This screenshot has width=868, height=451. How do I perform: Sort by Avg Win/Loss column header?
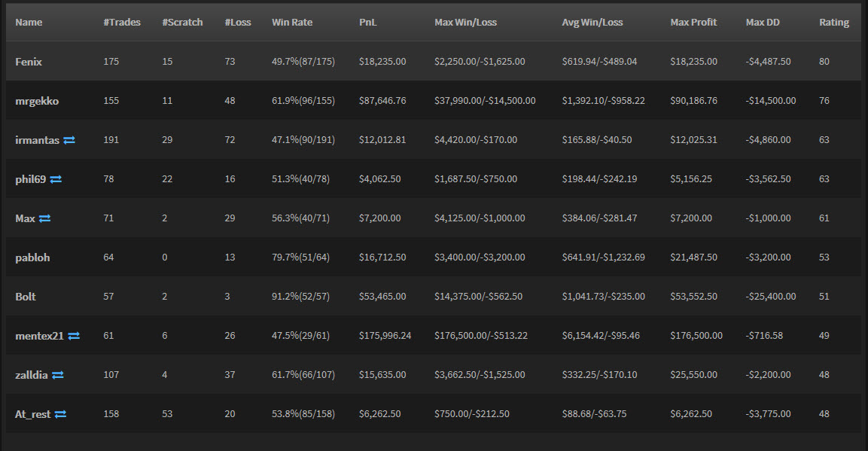point(592,22)
